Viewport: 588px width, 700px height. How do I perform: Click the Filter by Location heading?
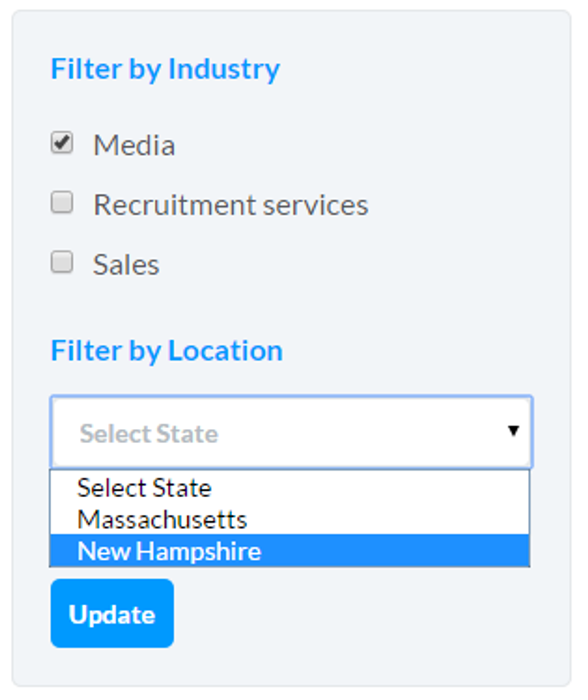pyautogui.click(x=167, y=351)
